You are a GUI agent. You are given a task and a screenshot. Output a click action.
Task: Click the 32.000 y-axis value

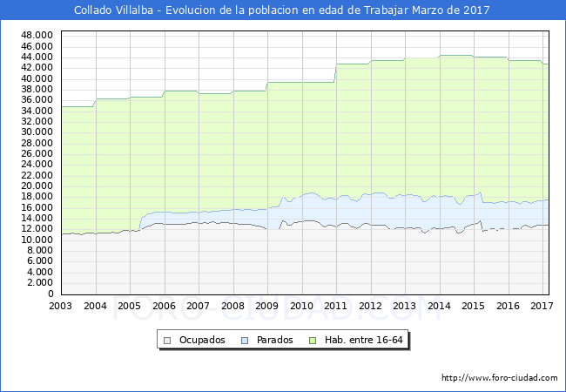click(37, 121)
